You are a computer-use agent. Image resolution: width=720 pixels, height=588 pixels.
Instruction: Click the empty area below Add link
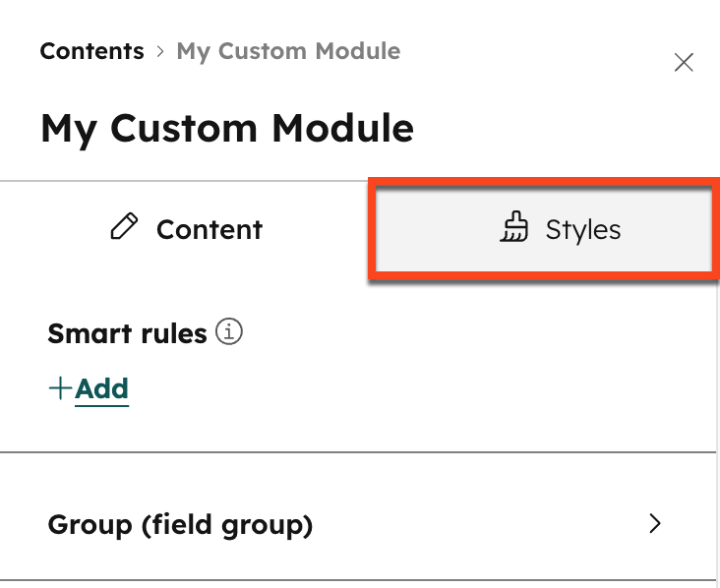pyautogui.click(x=354, y=428)
